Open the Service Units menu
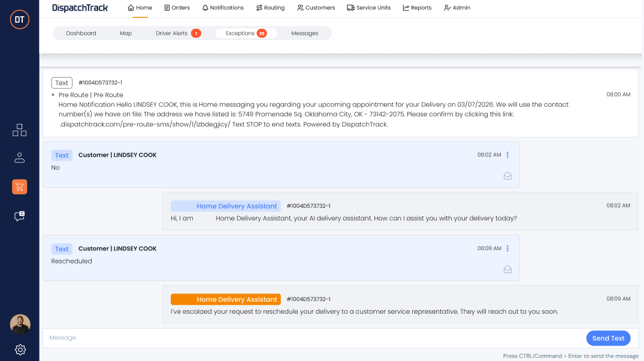Viewport: 644px width, 361px height. pos(369,8)
